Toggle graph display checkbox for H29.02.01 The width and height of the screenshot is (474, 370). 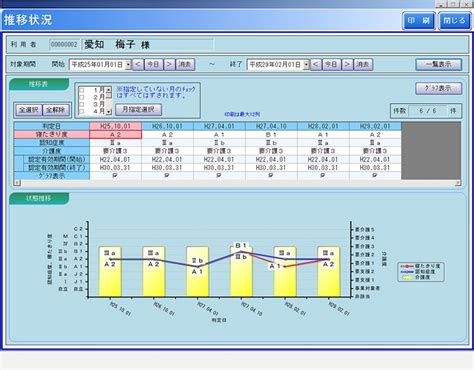click(375, 175)
